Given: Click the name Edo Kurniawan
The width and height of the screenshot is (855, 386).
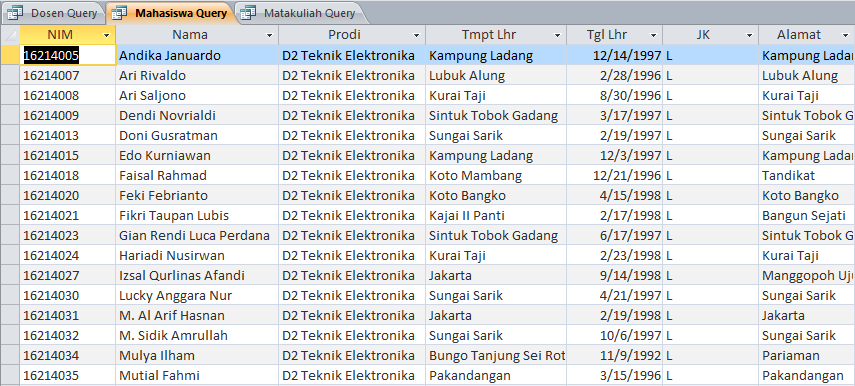Looking at the screenshot, I should [165, 155].
